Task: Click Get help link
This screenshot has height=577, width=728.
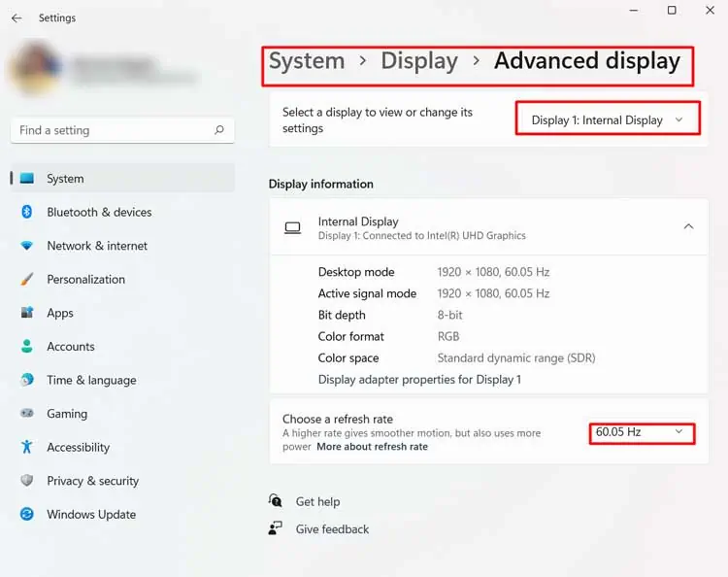Action: [317, 502]
